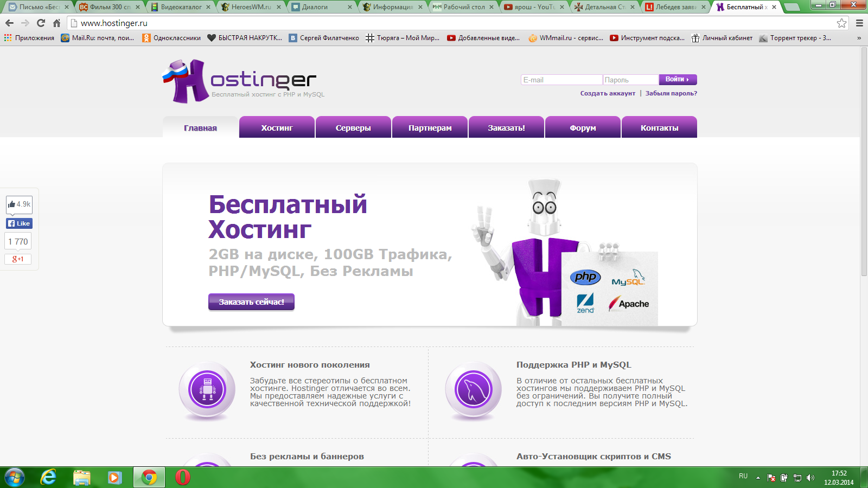Launch Internet Explorer from the taskbar
This screenshot has width=868, height=488.
49,478
